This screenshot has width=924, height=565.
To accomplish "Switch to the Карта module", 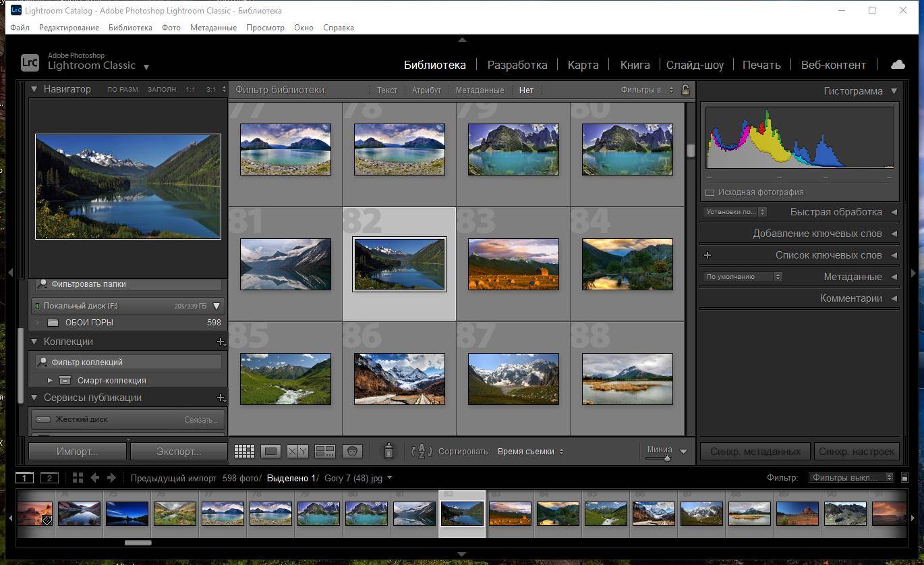I will click(x=583, y=65).
